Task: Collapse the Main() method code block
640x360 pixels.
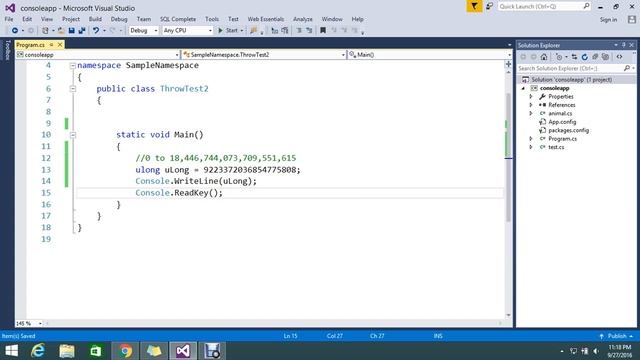Action: tap(73, 135)
